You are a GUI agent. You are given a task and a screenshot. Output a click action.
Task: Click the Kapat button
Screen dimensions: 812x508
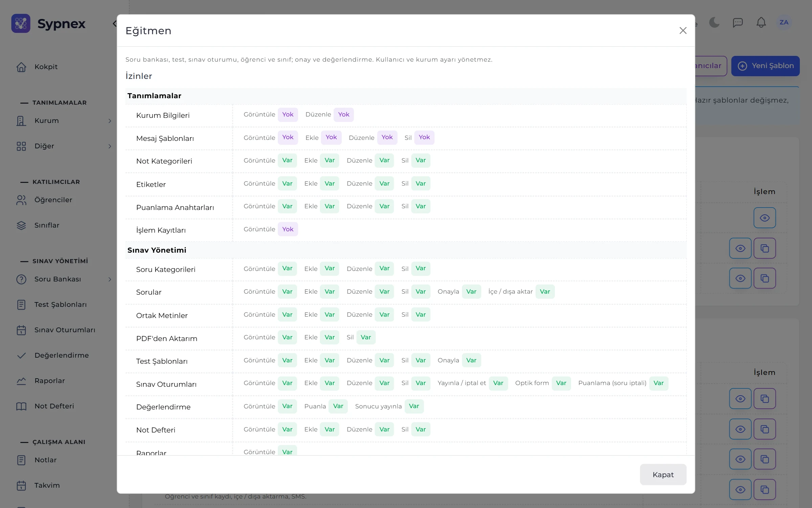(x=663, y=474)
